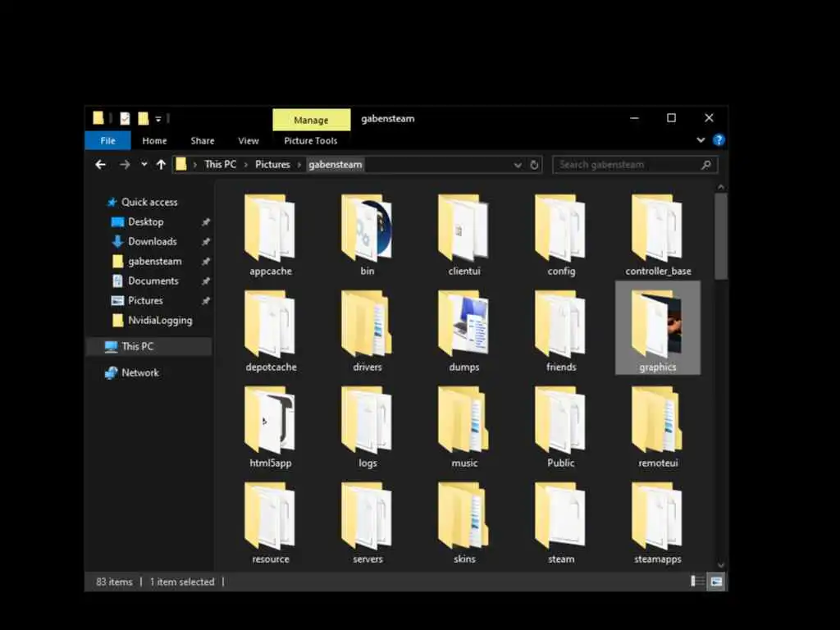
Task: Open the Picture Tools tab
Action: [x=311, y=140]
